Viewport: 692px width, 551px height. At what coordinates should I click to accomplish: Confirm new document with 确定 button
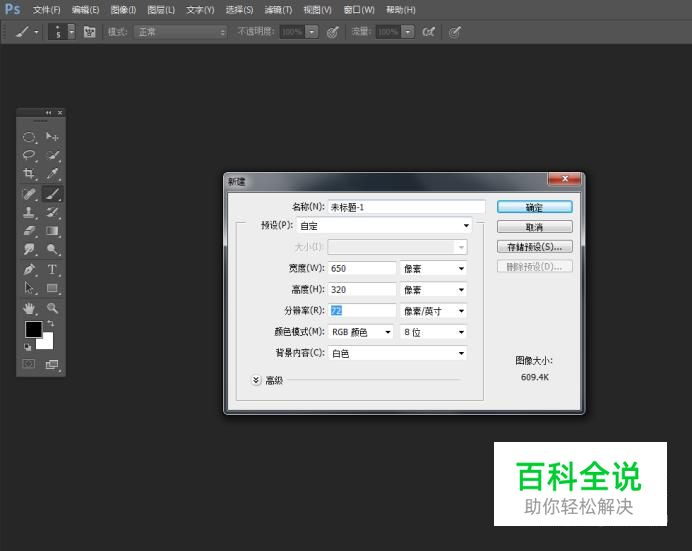point(534,207)
